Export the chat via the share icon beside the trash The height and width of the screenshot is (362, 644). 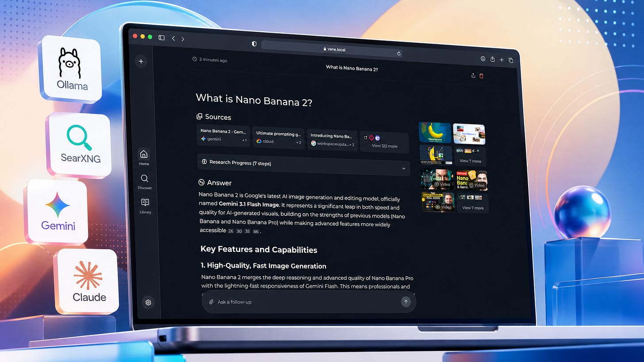(473, 76)
